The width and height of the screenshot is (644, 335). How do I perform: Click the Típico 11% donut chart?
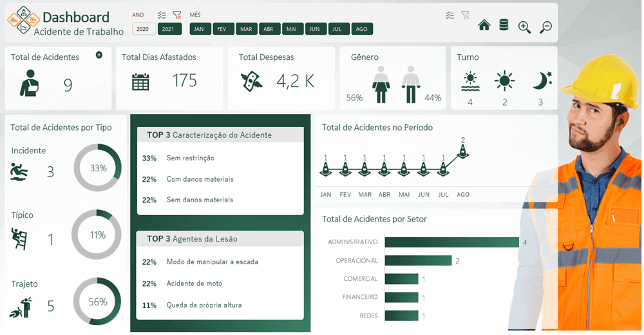click(x=97, y=235)
